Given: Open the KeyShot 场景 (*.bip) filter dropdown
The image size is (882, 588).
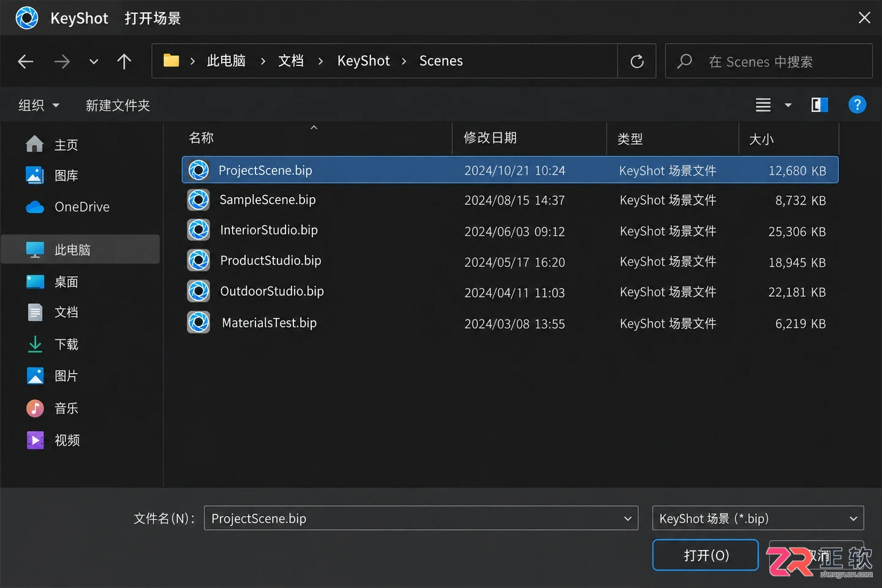Looking at the screenshot, I should click(x=758, y=518).
